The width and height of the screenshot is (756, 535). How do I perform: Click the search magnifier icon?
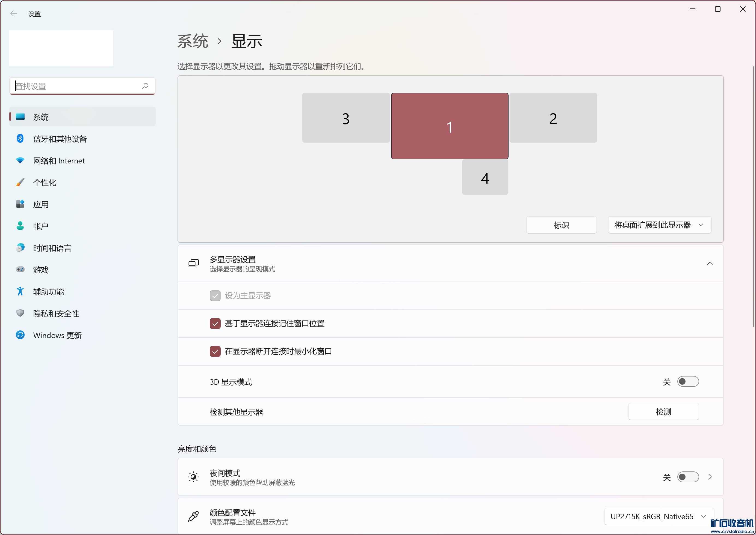click(145, 86)
